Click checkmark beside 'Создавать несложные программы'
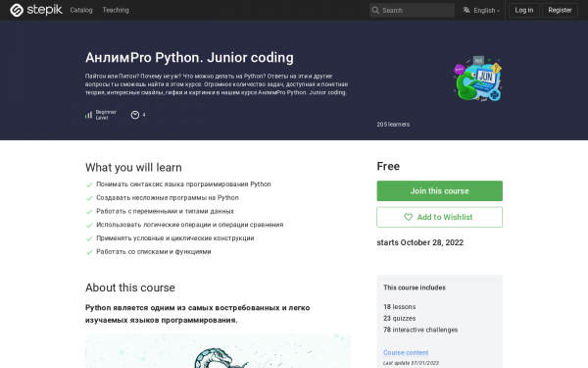The width and height of the screenshot is (588, 368). coord(89,198)
